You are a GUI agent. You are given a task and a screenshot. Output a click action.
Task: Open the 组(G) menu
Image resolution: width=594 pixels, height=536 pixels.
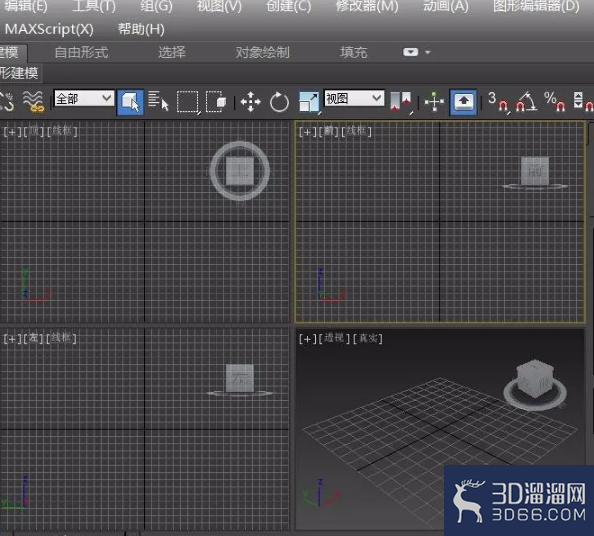156,6
